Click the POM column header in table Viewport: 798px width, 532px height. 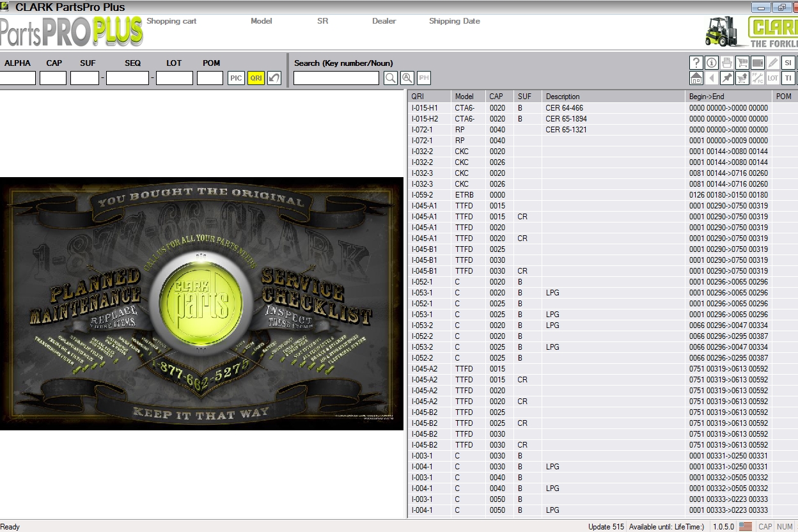785,97
